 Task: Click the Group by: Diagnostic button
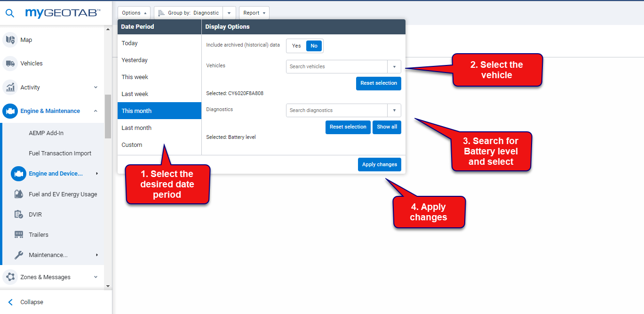(189, 13)
